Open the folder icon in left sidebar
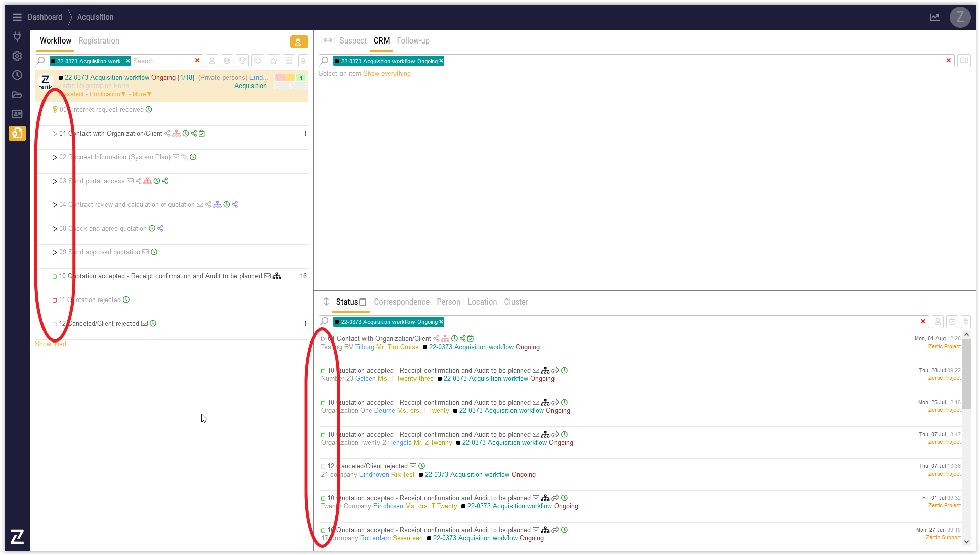This screenshot has height=555, width=980. pos(17,95)
